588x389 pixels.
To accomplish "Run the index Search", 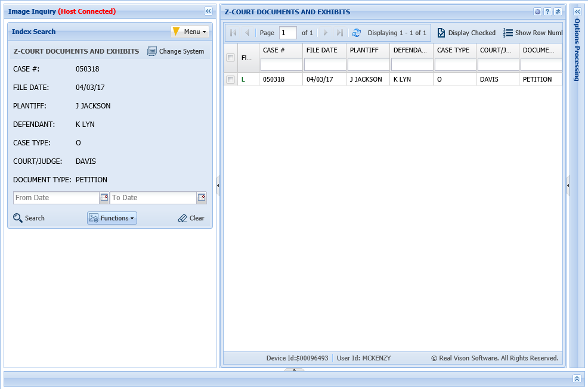I will (29, 218).
